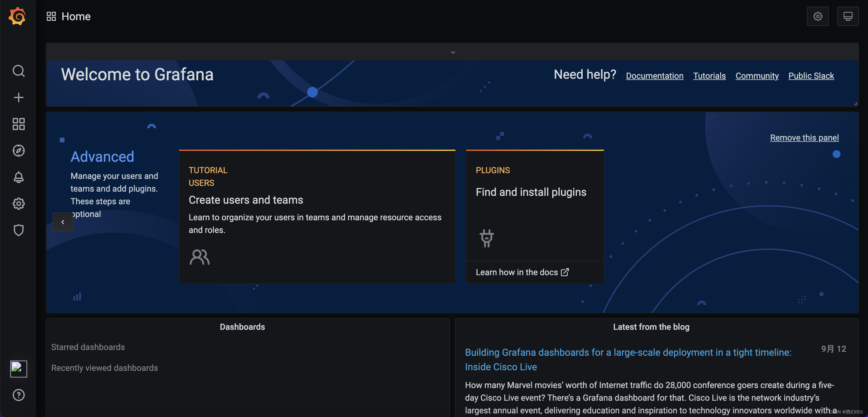Click the Grafana logo in sidebar

(x=17, y=16)
